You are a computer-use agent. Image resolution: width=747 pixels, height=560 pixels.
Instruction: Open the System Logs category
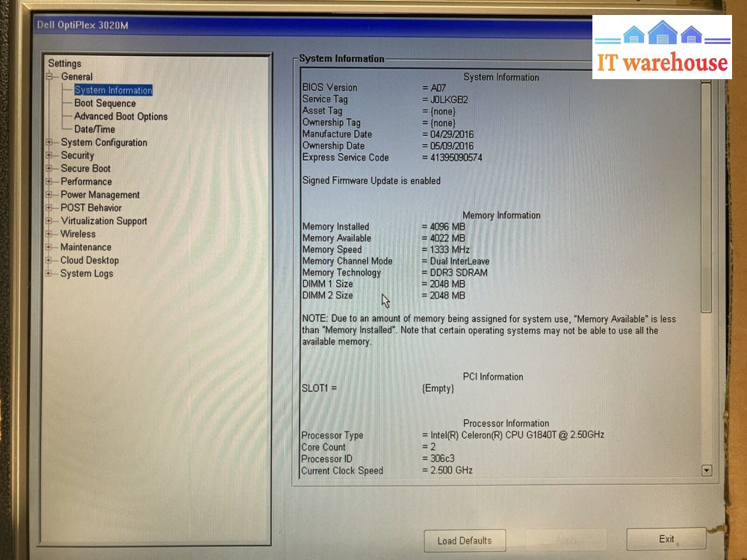tap(87, 273)
